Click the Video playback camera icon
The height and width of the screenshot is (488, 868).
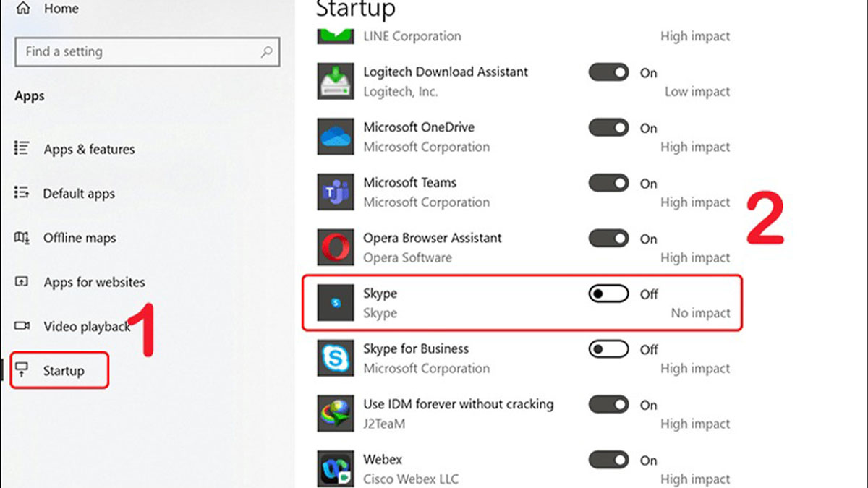coord(22,326)
